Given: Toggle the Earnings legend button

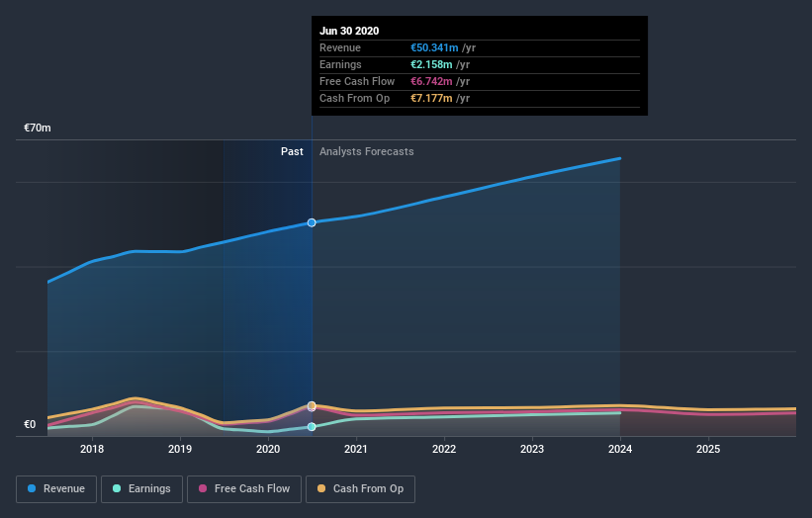Looking at the screenshot, I should (x=141, y=489).
